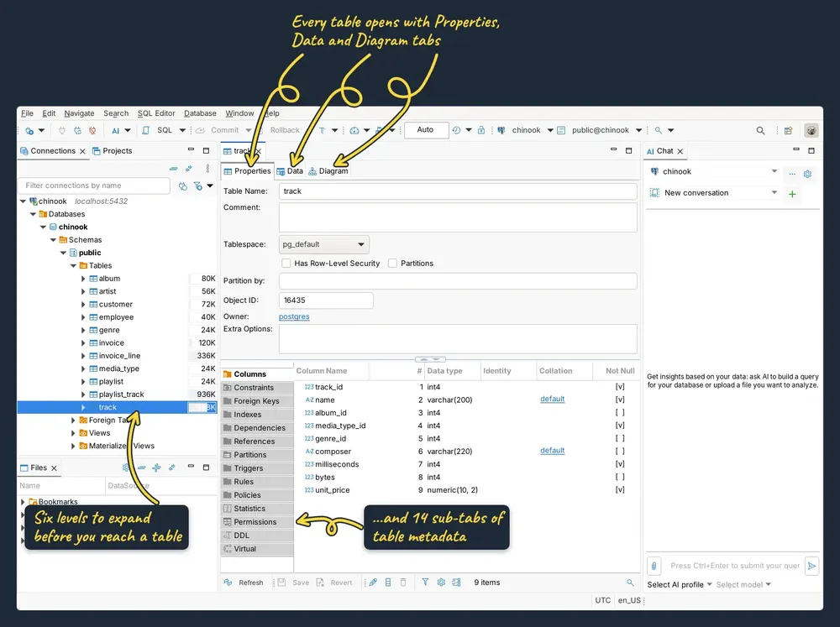Click the Reconnect toolbar icon
This screenshot has height=627, width=840.
77,130
